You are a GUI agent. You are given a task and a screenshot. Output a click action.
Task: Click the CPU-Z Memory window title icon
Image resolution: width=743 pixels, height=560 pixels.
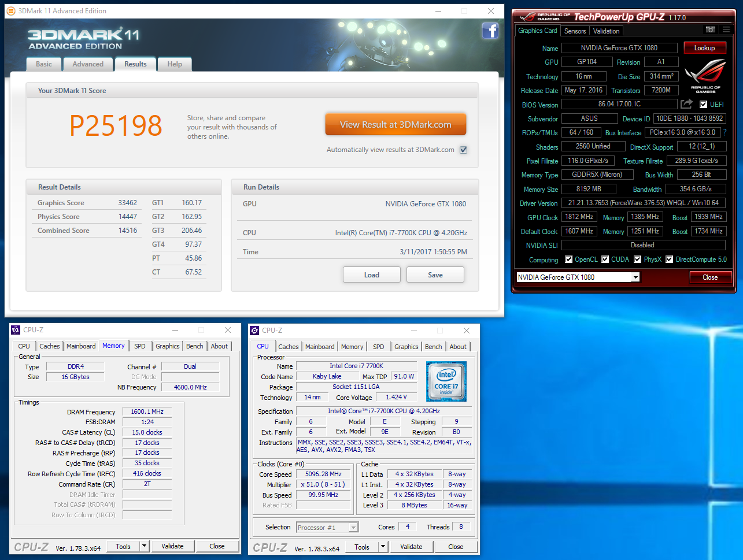point(16,330)
